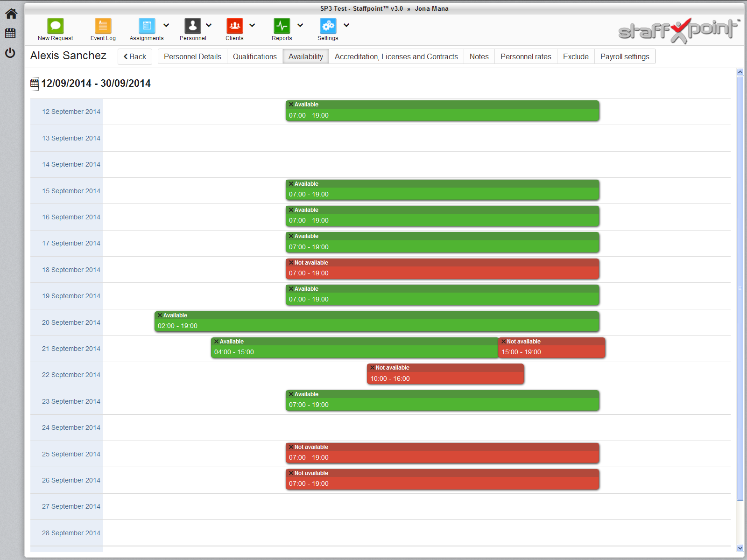The width and height of the screenshot is (747, 560).
Task: Click the Clients icon
Action: [x=234, y=26]
